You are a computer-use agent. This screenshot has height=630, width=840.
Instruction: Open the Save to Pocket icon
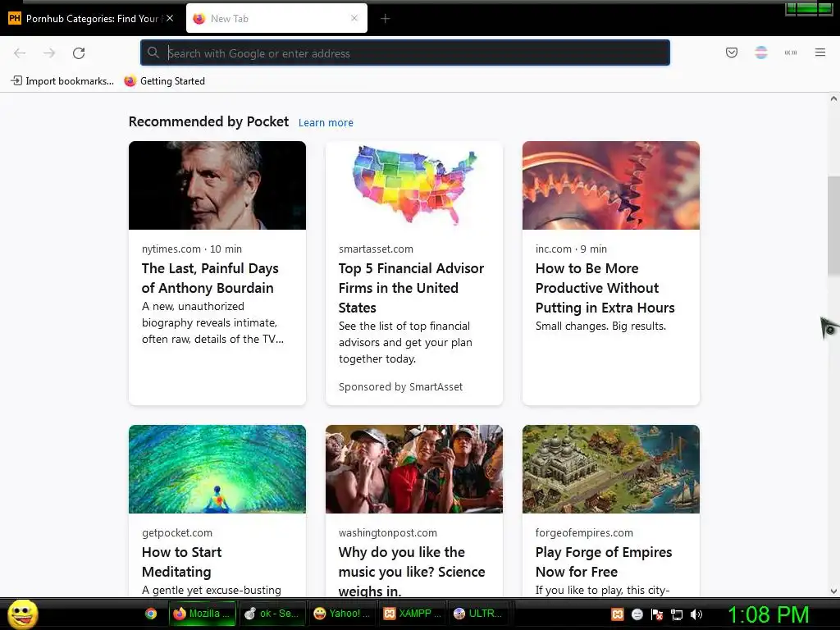732,52
